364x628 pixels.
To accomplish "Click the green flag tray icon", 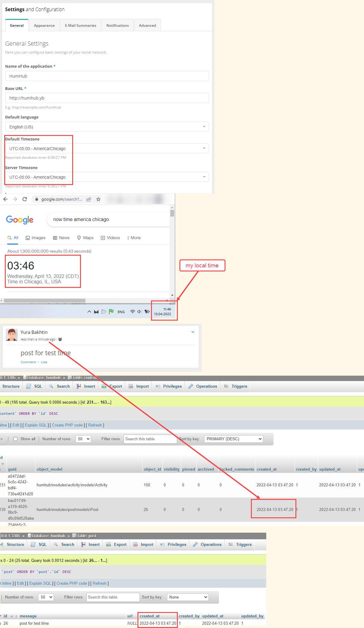I will [x=111, y=312].
